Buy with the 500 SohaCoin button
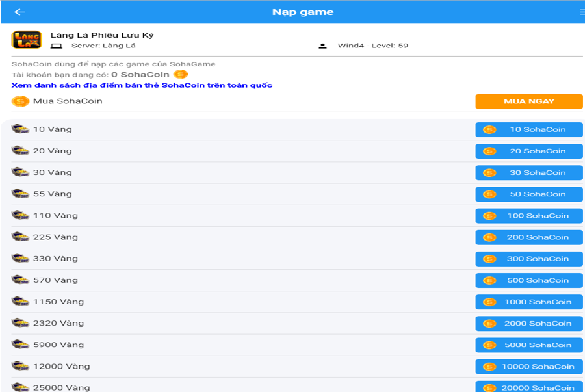 529,280
